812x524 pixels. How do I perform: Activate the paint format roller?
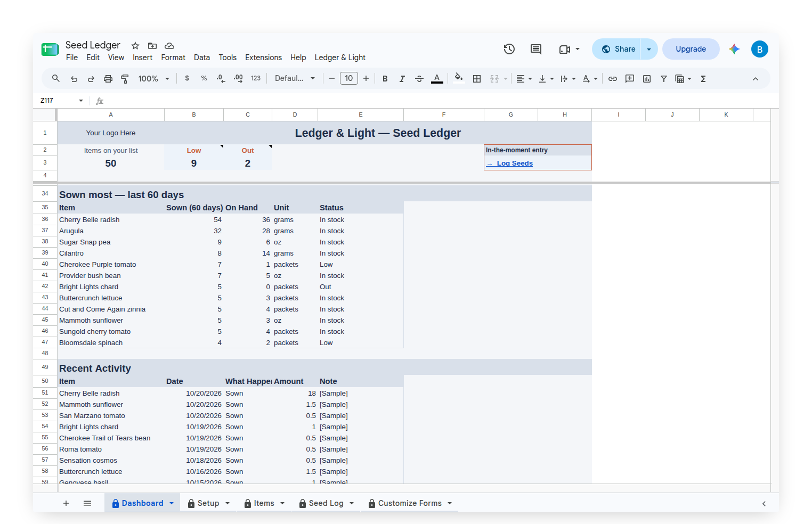125,79
